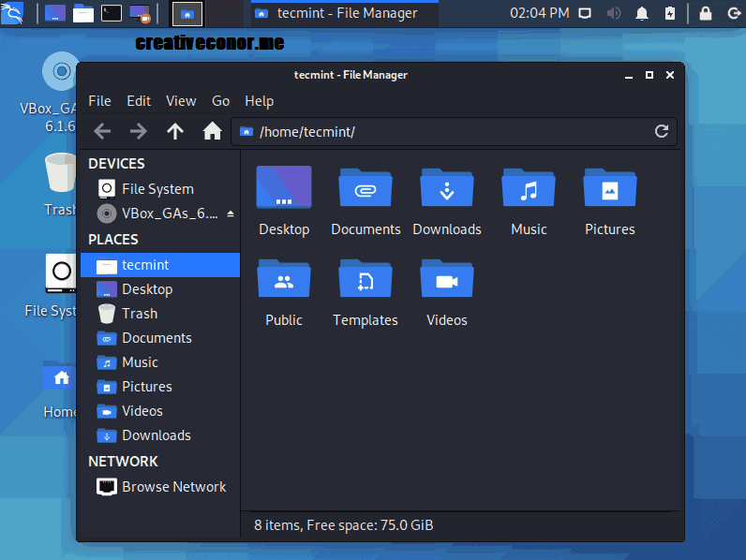The image size is (746, 560).
Task: Select File System under Devices
Action: 160,189
